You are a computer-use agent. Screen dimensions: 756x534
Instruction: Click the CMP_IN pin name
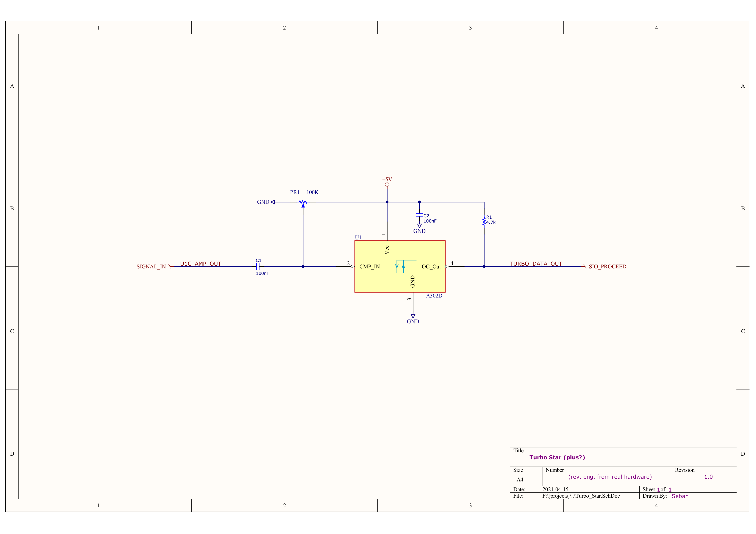pyautogui.click(x=369, y=266)
